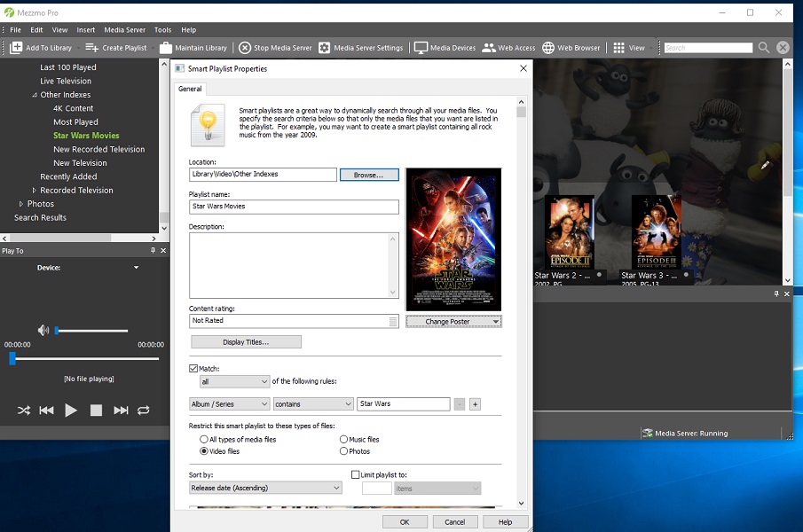
Task: Click the lightbulb smart playlist icon
Action: click(x=208, y=125)
